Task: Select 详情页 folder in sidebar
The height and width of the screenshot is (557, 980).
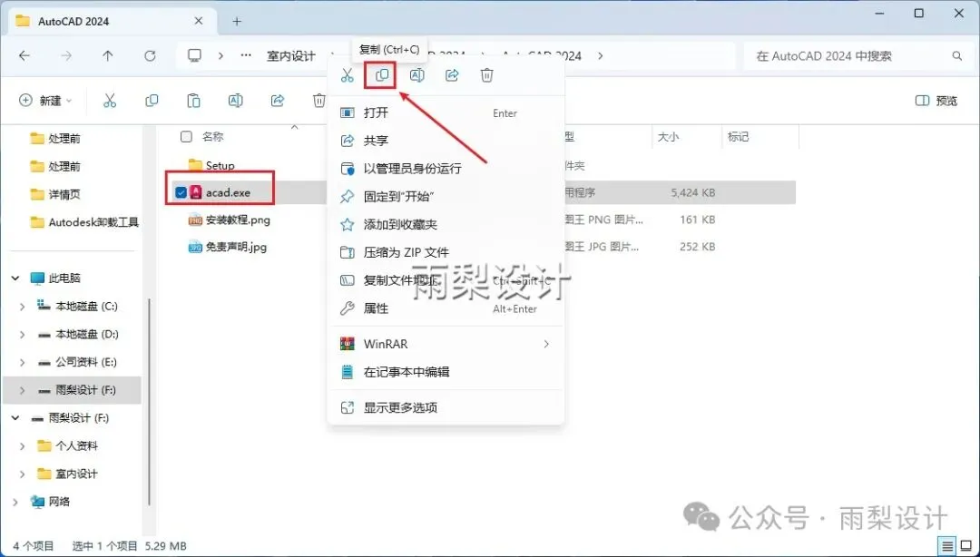Action: (x=55, y=194)
